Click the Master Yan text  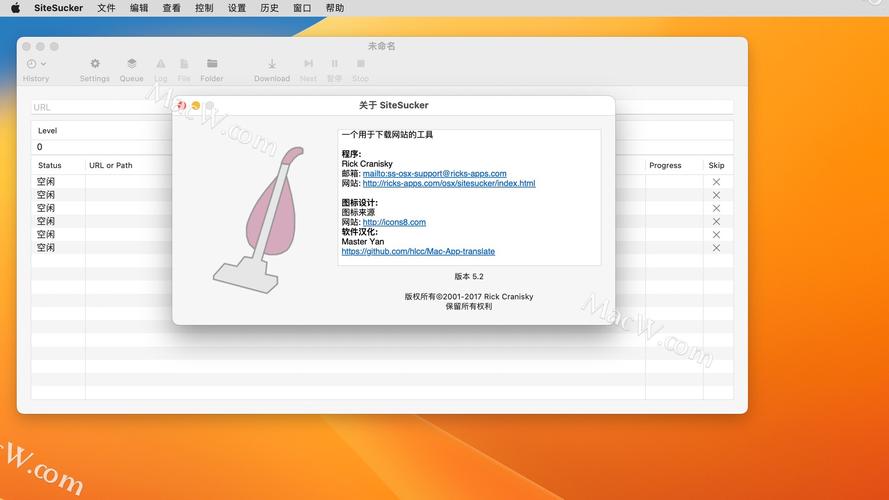[x=363, y=241]
